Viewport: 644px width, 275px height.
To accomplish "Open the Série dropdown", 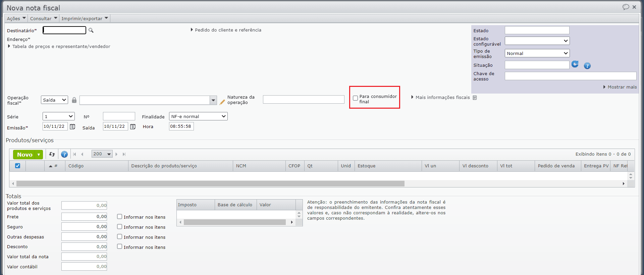I will click(59, 116).
